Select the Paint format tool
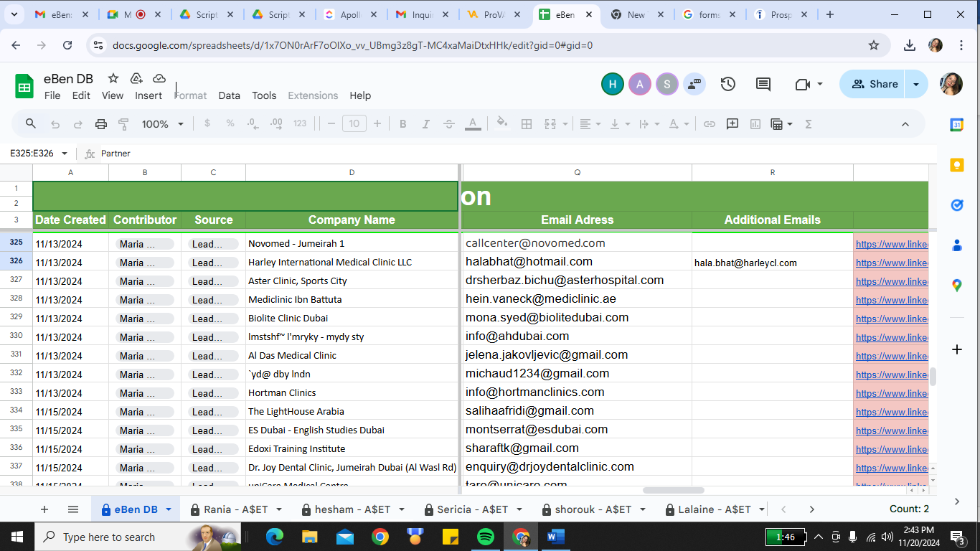The width and height of the screenshot is (980, 551). (123, 124)
